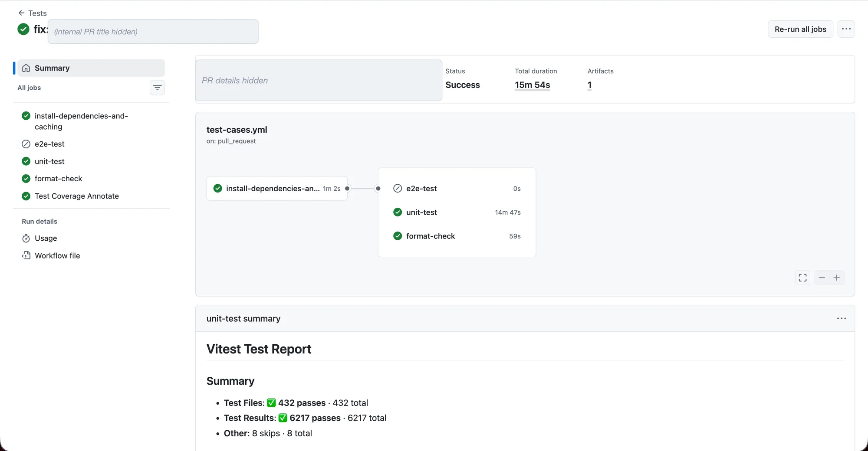The height and width of the screenshot is (451, 868).
Task: Click the on: pull_request trigger text
Action: pyautogui.click(x=231, y=141)
